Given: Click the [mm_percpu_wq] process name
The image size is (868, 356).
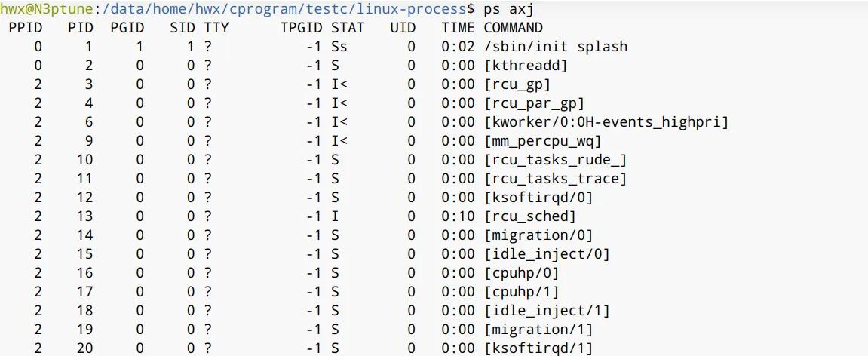Looking at the screenshot, I should pyautogui.click(x=542, y=141).
